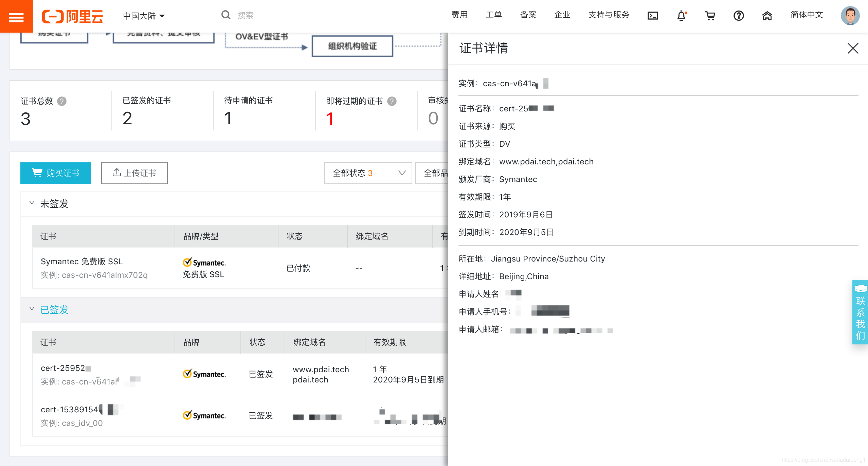This screenshot has height=466, width=868.
Task: Open the help question mark icon
Action: click(x=739, y=16)
